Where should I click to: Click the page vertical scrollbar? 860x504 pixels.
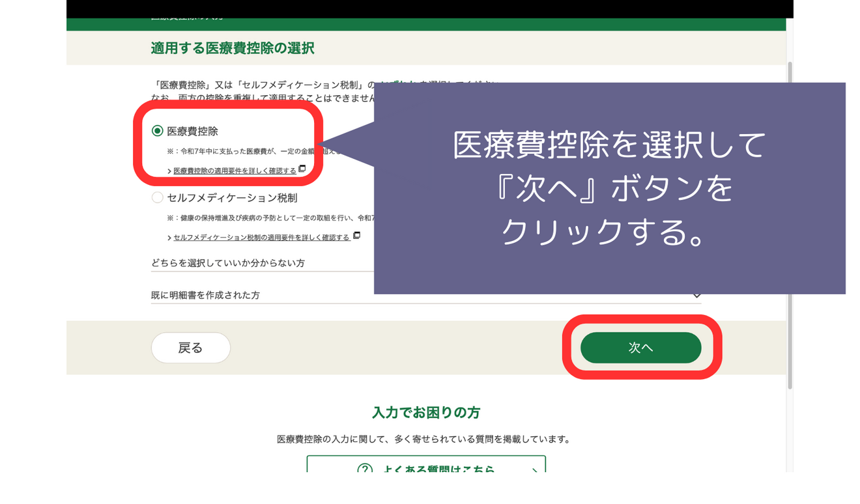[790, 225]
